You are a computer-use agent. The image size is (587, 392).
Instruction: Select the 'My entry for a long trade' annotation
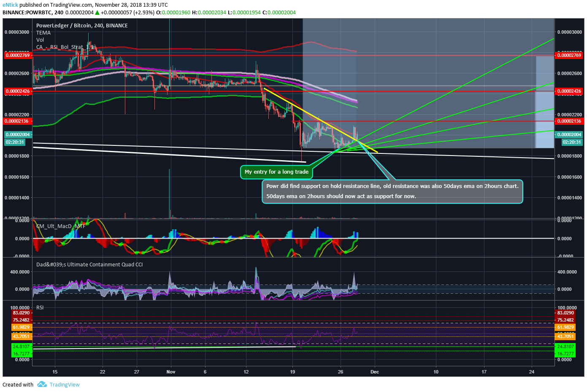tap(276, 172)
